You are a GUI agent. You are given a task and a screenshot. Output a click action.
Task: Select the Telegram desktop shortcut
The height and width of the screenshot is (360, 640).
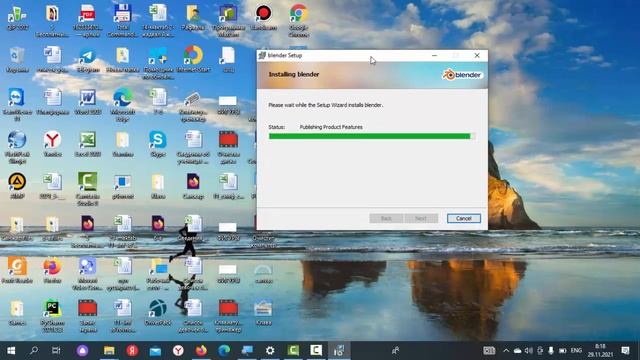88,60
